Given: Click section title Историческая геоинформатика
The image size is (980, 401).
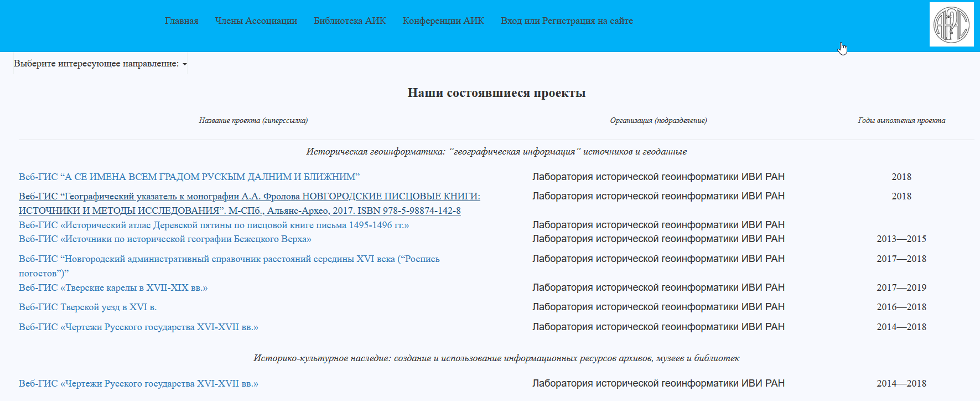Looking at the screenshot, I should click(x=496, y=151).
